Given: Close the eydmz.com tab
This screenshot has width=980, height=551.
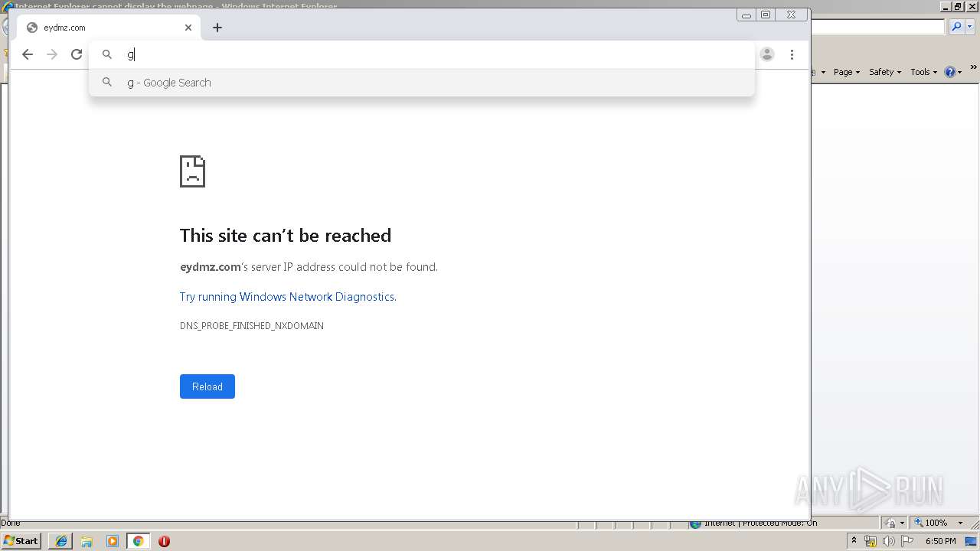Looking at the screenshot, I should coord(188,28).
